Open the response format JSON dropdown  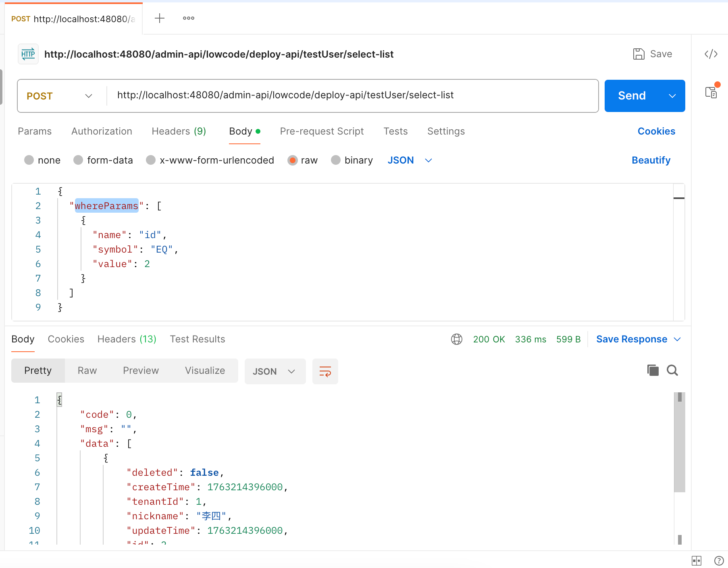275,371
